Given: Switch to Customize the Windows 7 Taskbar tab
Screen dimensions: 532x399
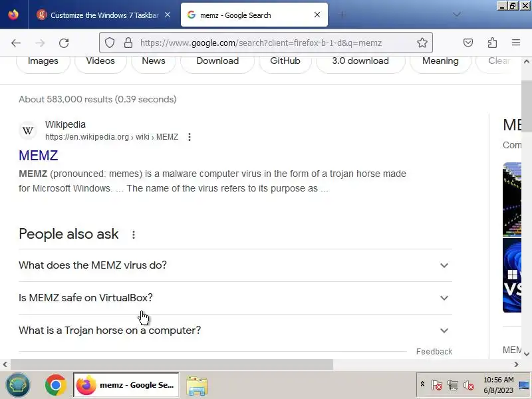Looking at the screenshot, I should (x=104, y=15).
